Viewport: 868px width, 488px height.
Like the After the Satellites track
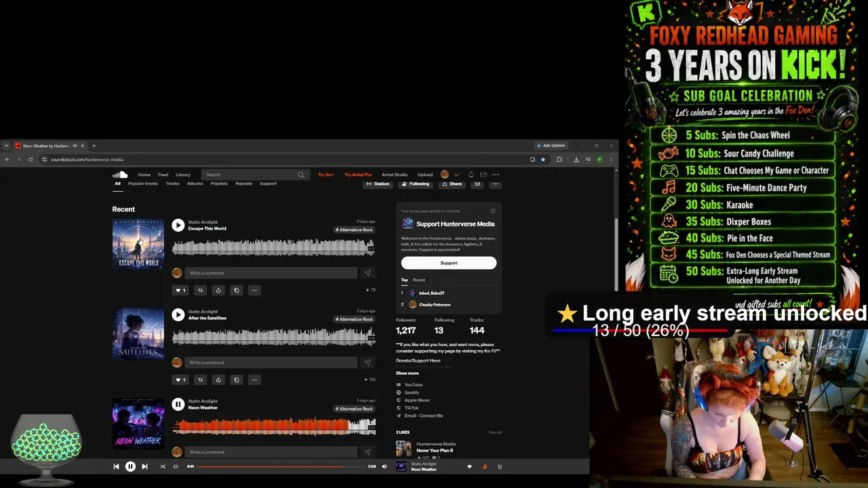pyautogui.click(x=180, y=380)
